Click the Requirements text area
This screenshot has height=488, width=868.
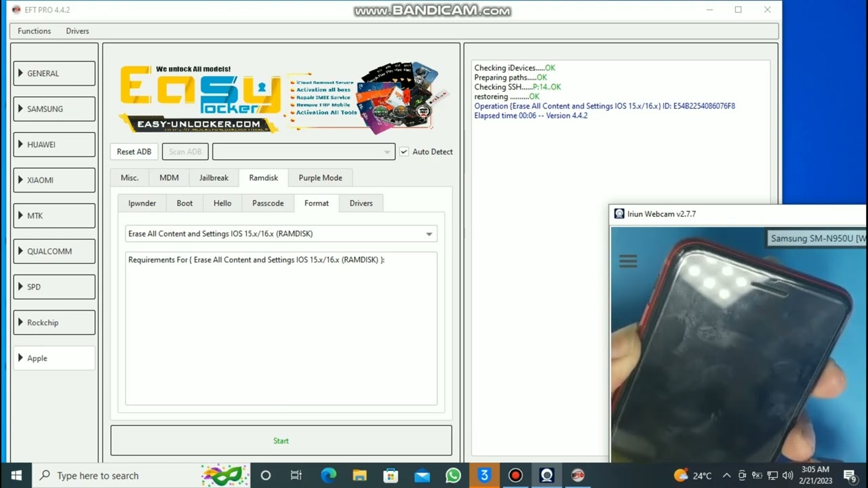click(281, 329)
